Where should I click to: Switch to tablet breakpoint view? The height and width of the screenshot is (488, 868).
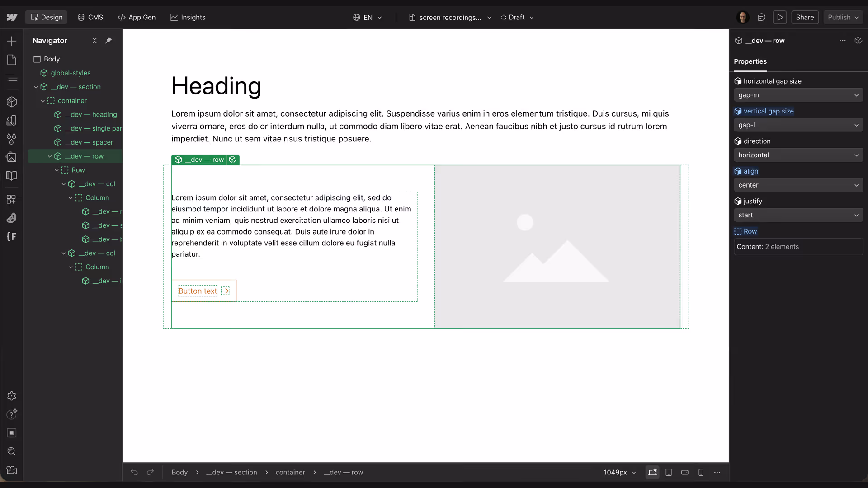click(x=669, y=472)
